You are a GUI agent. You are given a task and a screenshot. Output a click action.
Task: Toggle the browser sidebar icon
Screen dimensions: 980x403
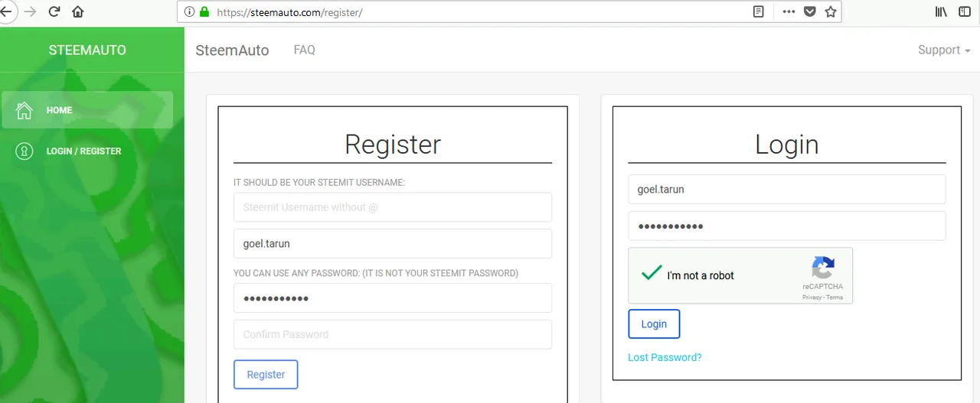[x=965, y=11]
